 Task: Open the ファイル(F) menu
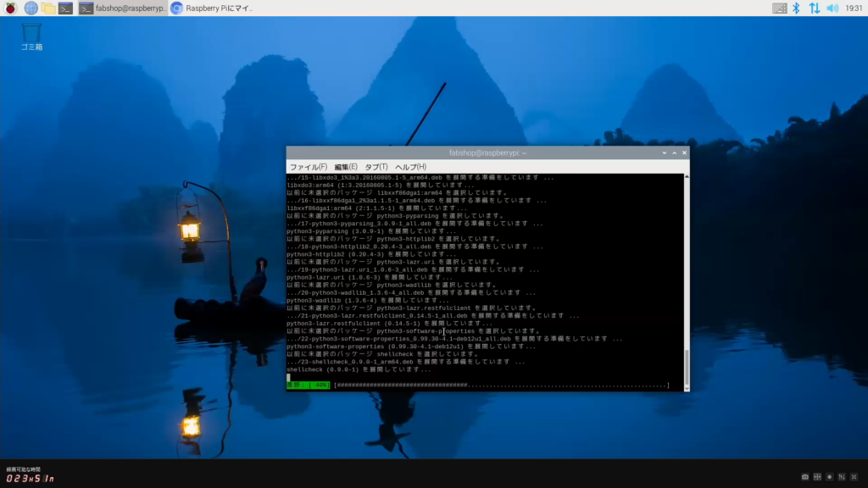[x=308, y=167]
